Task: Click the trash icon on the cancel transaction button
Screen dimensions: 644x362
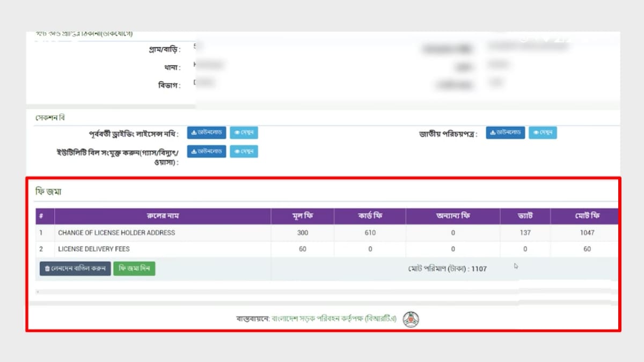Action: 48,269
